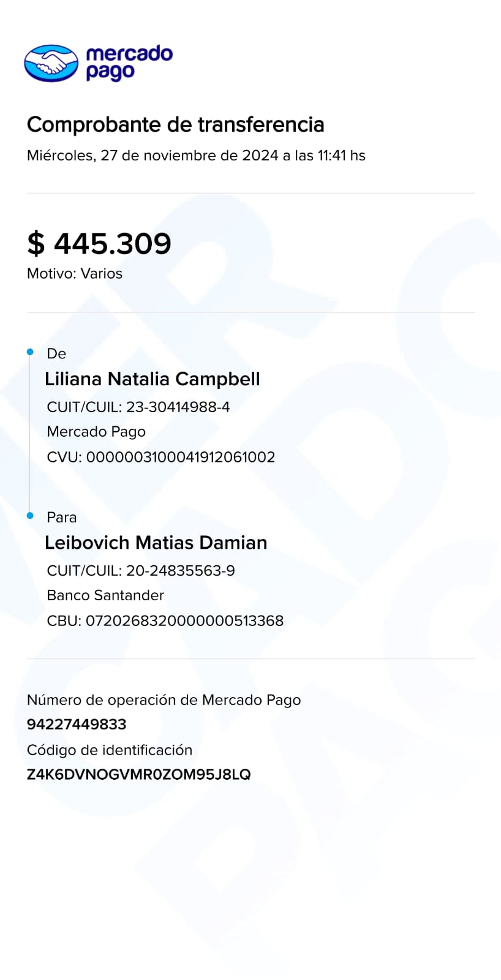Select recipient name Leibovich Matias Damian
This screenshot has height=980, width=501.
point(156,543)
